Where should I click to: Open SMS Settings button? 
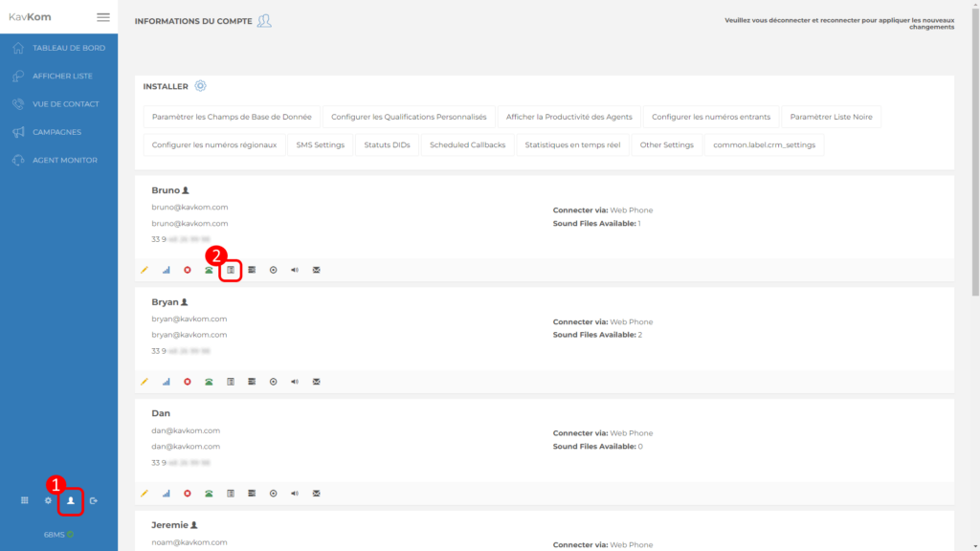[320, 144]
